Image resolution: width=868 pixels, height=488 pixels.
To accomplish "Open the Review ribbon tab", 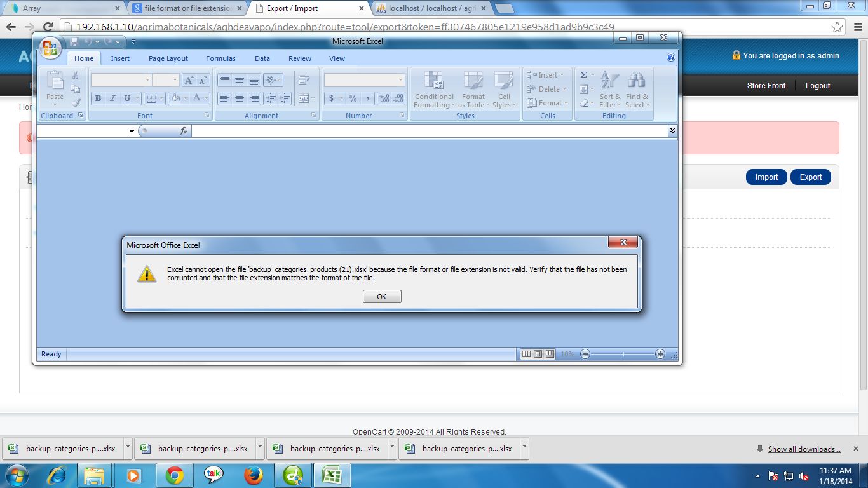I will click(x=300, y=58).
